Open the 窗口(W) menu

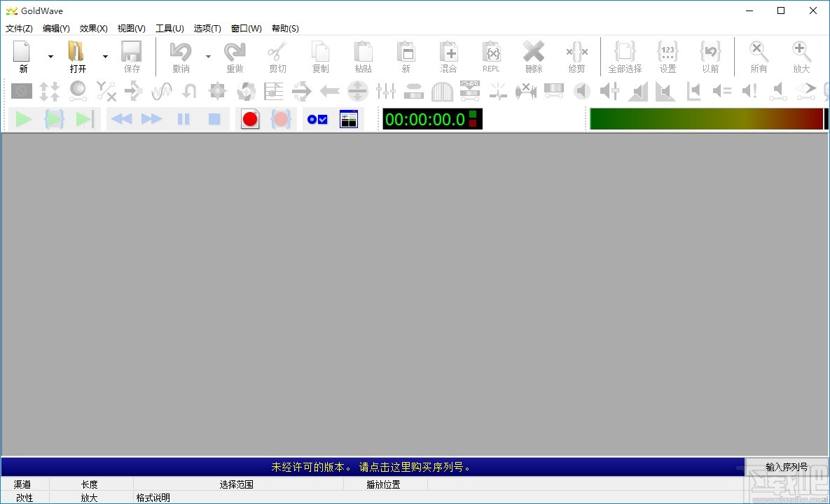(x=246, y=29)
